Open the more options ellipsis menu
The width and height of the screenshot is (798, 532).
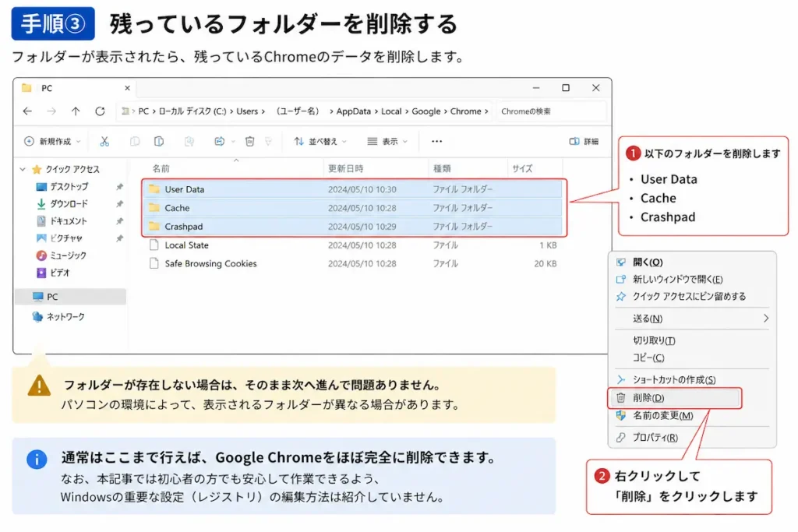tap(436, 142)
